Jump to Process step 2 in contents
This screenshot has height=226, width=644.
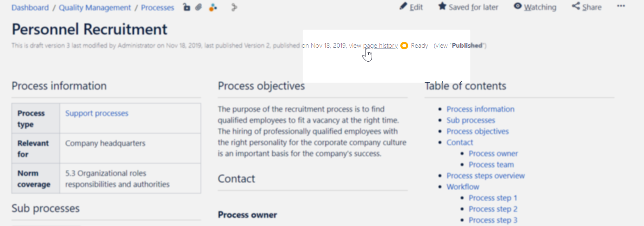493,209
